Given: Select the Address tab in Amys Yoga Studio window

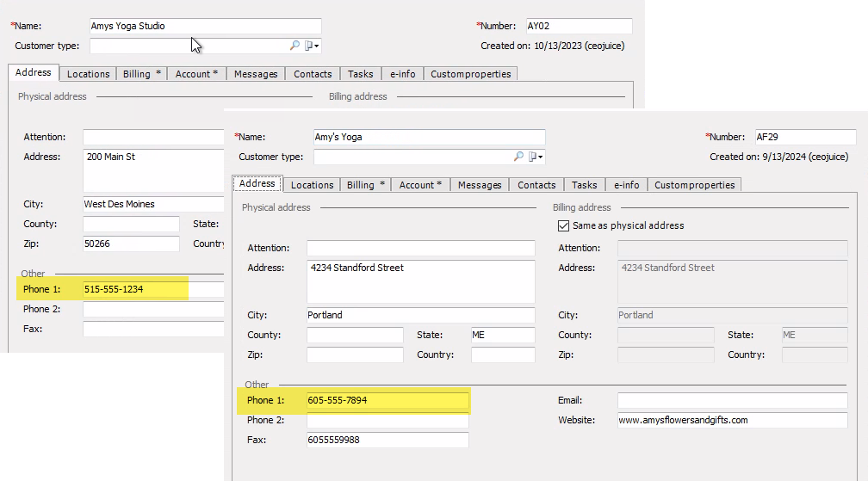Looking at the screenshot, I should click(x=34, y=72).
